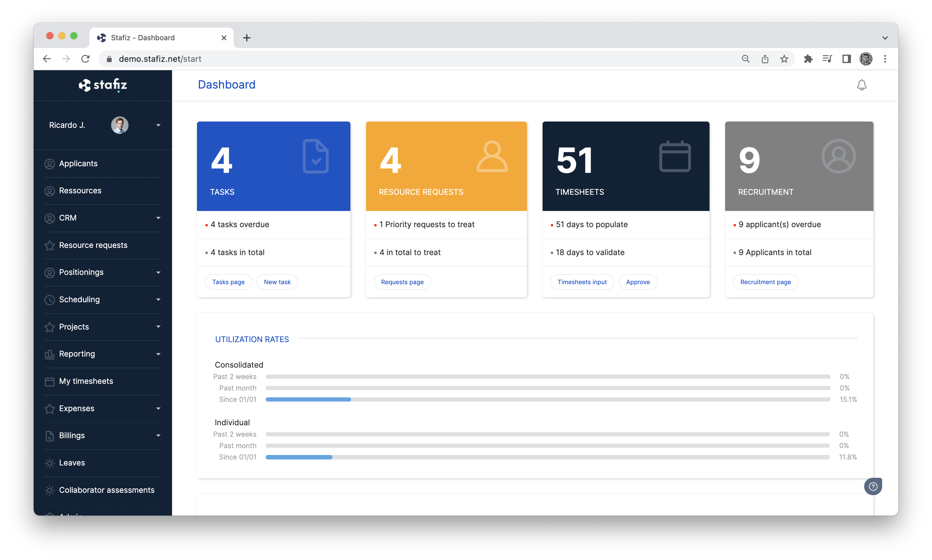Click the Stafiz logo in sidebar

tap(103, 85)
